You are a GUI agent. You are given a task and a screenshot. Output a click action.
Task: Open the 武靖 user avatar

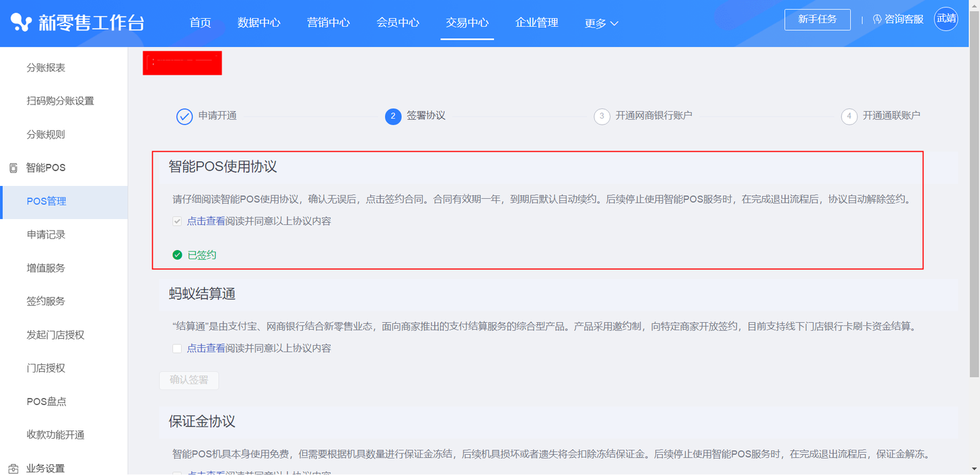pos(946,20)
